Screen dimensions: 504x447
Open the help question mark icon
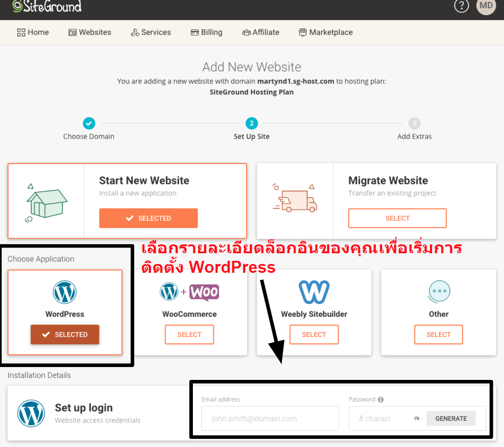pos(461,6)
